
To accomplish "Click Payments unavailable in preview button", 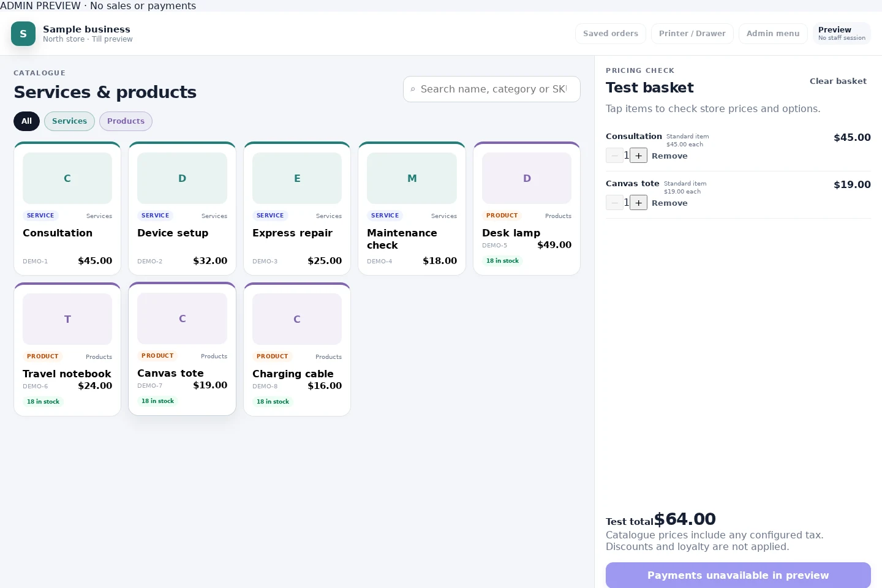I will click(738, 575).
